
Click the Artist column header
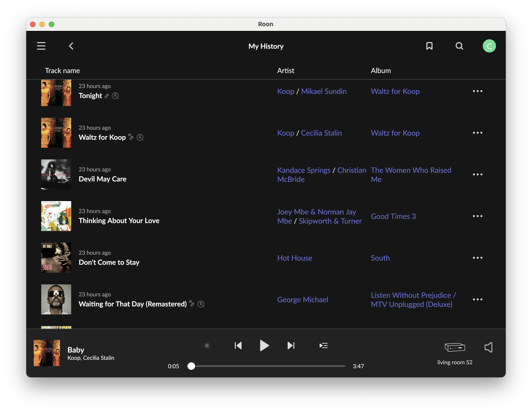coord(285,71)
